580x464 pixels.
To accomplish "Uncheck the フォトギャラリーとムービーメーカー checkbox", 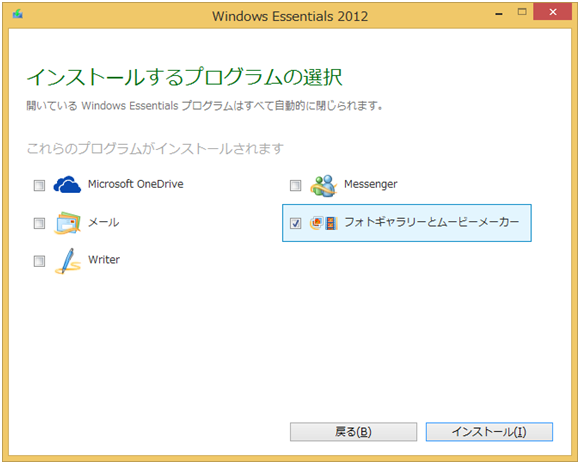I will coord(295,223).
